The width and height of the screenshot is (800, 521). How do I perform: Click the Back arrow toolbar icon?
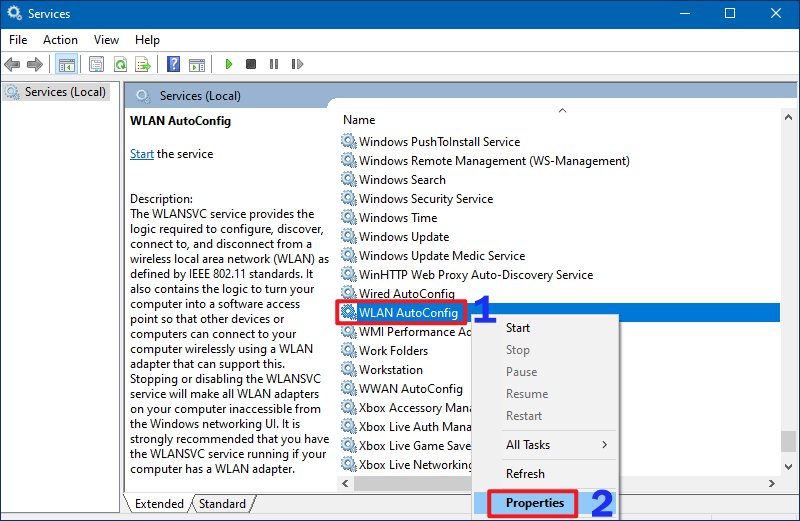point(12,64)
